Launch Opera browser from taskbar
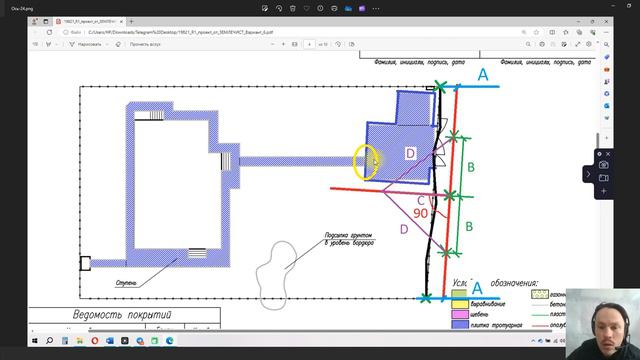 [x=95, y=340]
